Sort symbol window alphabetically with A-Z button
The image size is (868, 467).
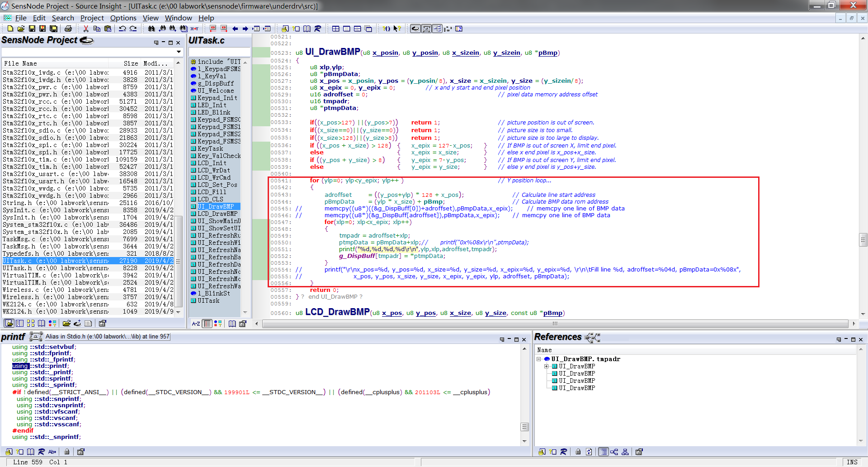196,323
